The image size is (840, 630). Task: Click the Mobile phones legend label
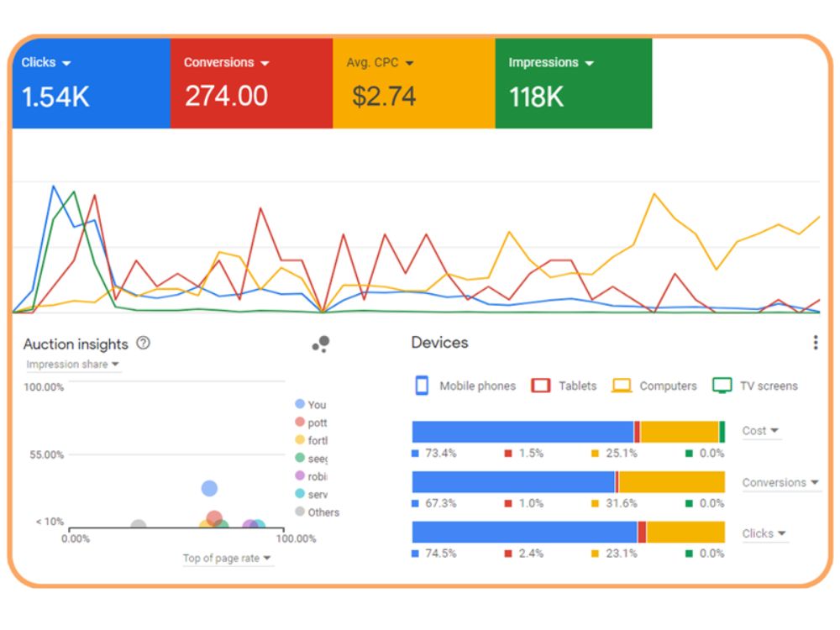(x=477, y=386)
